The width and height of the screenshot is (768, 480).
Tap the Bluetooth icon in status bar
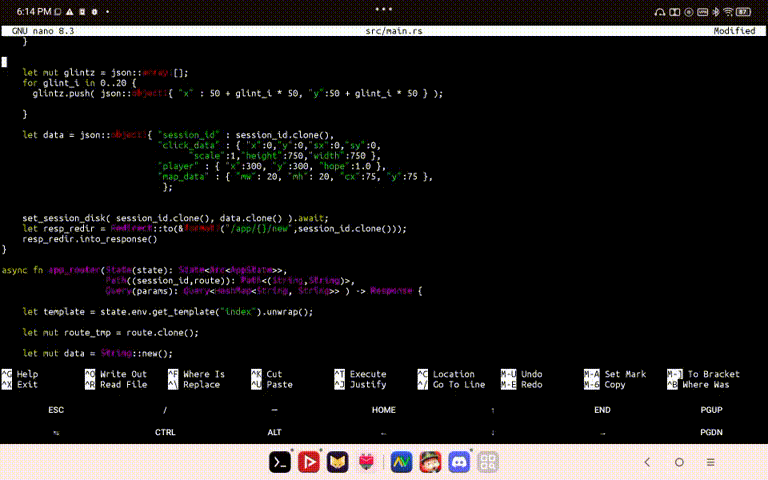716,12
